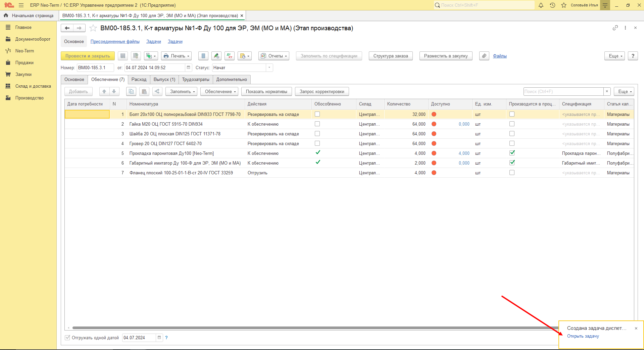The width and height of the screenshot is (644, 350).
Task: Click the paste rows icon
Action: [144, 91]
